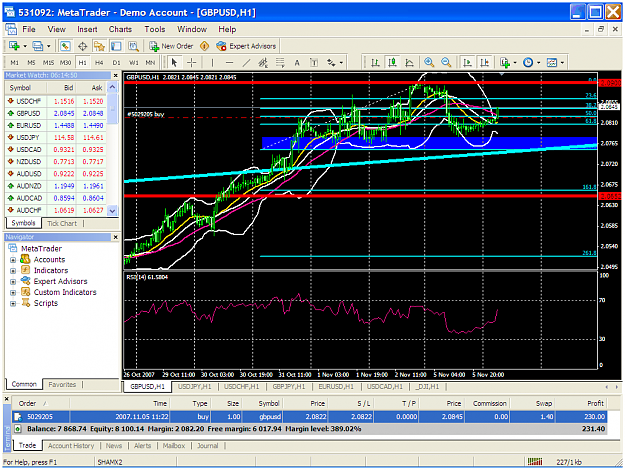The height and width of the screenshot is (470, 625).
Task: Select the USDJPY symbol row
Action: click(x=56, y=138)
